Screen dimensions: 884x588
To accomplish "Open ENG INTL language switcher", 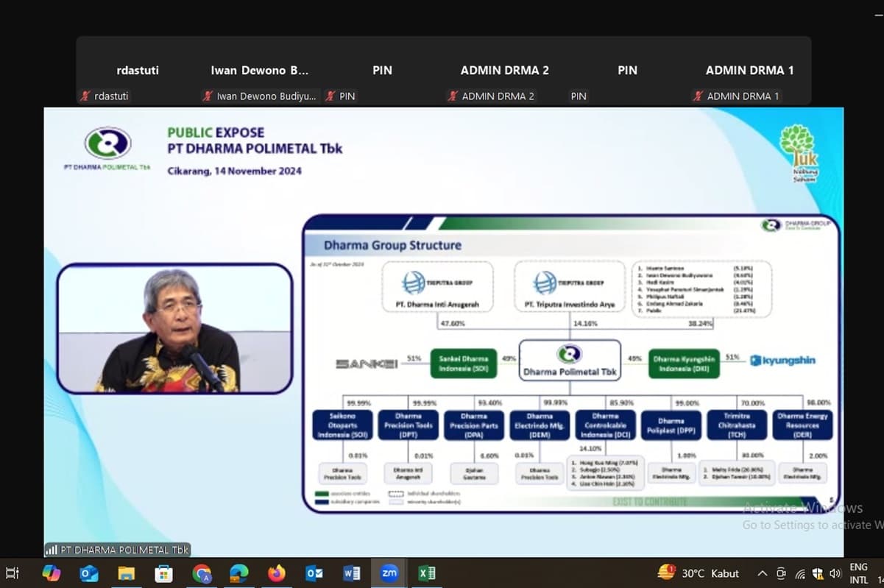I will (858, 573).
